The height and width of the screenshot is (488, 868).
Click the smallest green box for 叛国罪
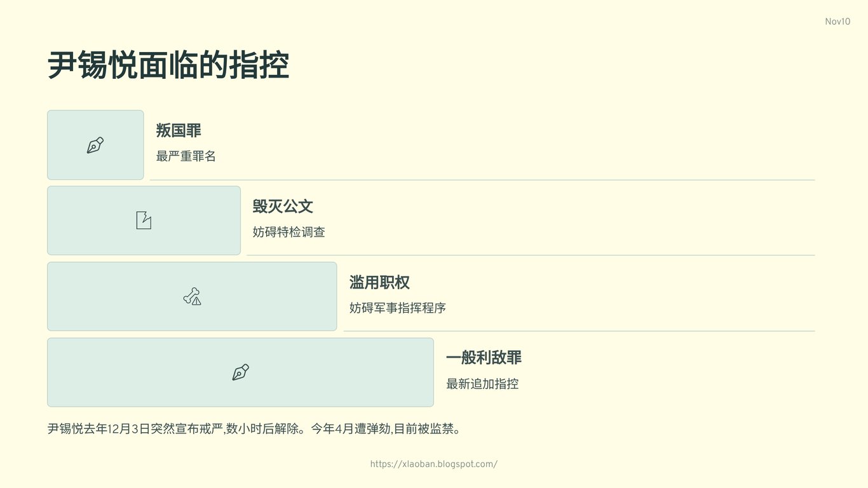click(95, 145)
